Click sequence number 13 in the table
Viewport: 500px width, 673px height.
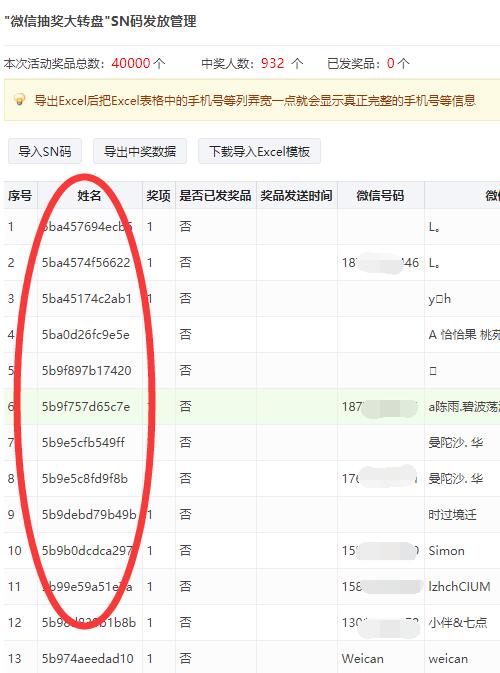14,658
